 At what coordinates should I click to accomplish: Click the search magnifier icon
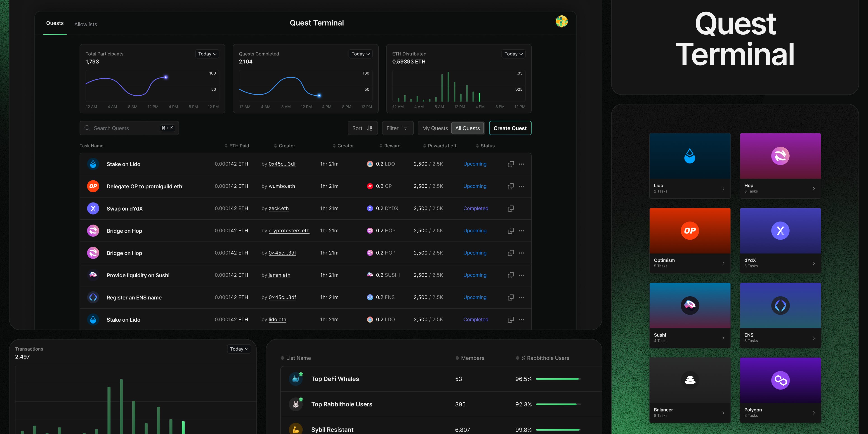click(x=87, y=128)
